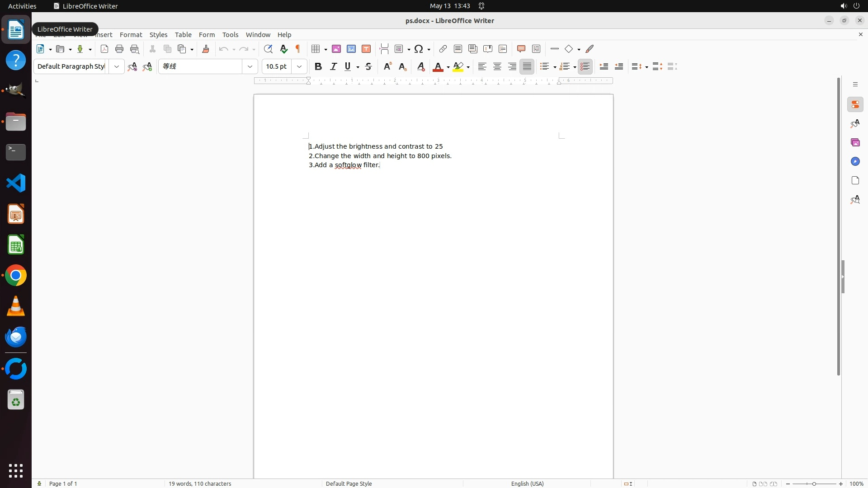Insert a hyperlink

443,49
